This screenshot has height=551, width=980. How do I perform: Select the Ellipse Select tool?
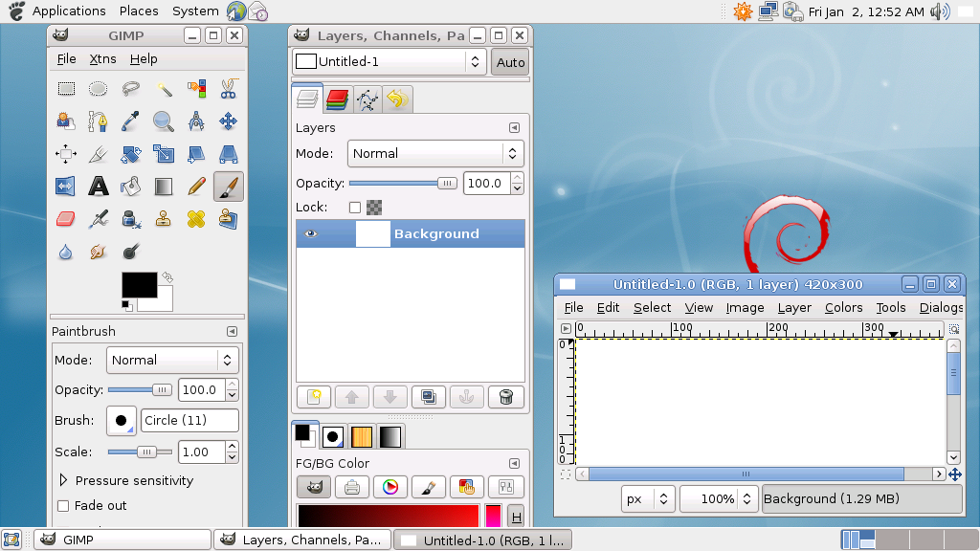(99, 89)
